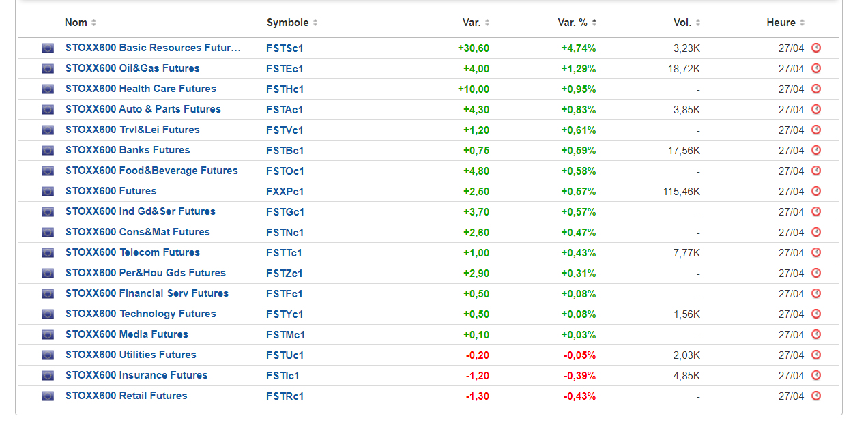Click the EU flag icon beside Media Futures
The height and width of the screenshot is (427, 868).
point(48,334)
